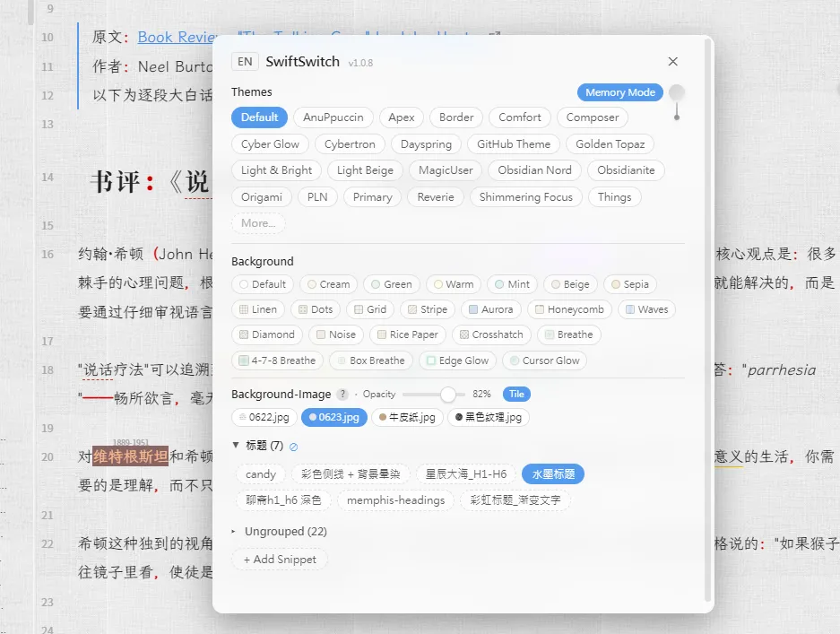Switch to GitHub Theme
Image resolution: width=840 pixels, height=634 pixels.
[514, 144]
